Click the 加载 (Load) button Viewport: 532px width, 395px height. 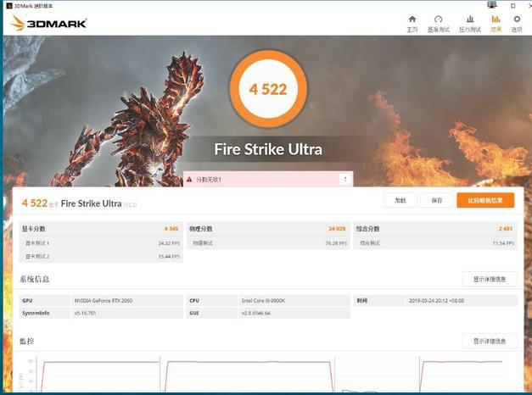[x=400, y=200]
